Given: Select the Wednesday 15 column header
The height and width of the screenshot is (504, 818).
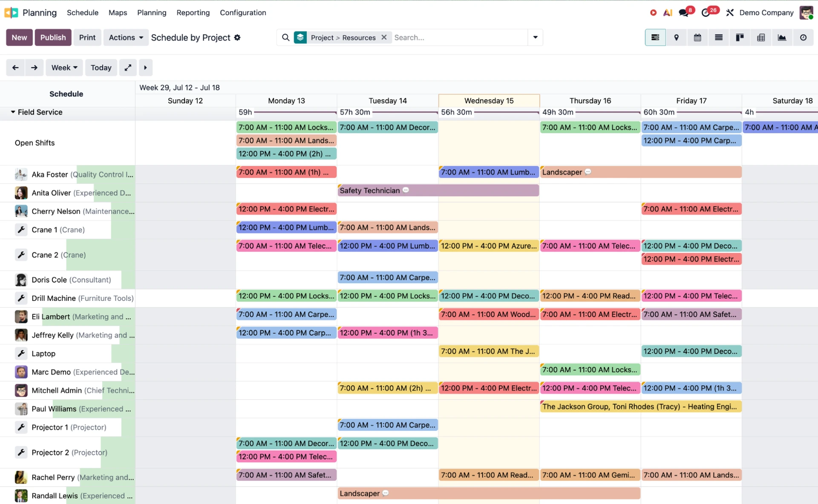Looking at the screenshot, I should tap(489, 100).
